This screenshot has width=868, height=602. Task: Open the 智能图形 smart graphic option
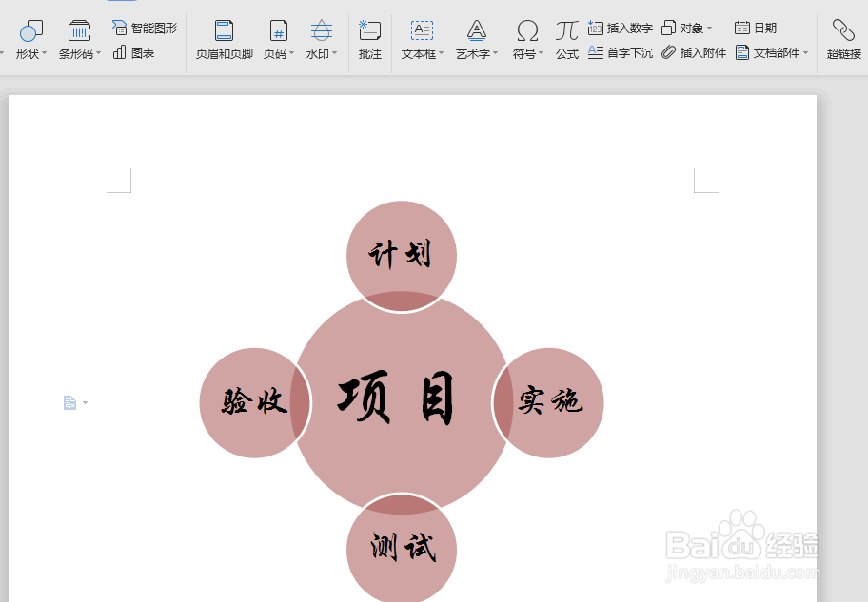point(145,28)
